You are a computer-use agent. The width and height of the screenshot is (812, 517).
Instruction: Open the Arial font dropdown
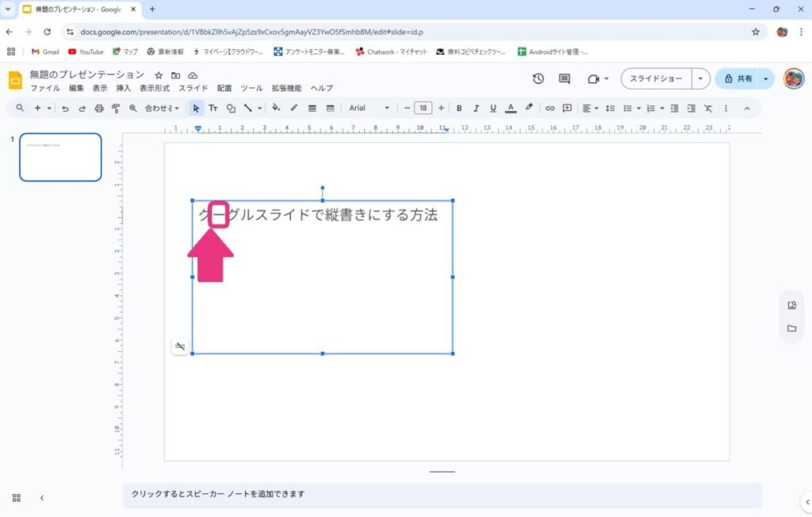[x=369, y=109]
